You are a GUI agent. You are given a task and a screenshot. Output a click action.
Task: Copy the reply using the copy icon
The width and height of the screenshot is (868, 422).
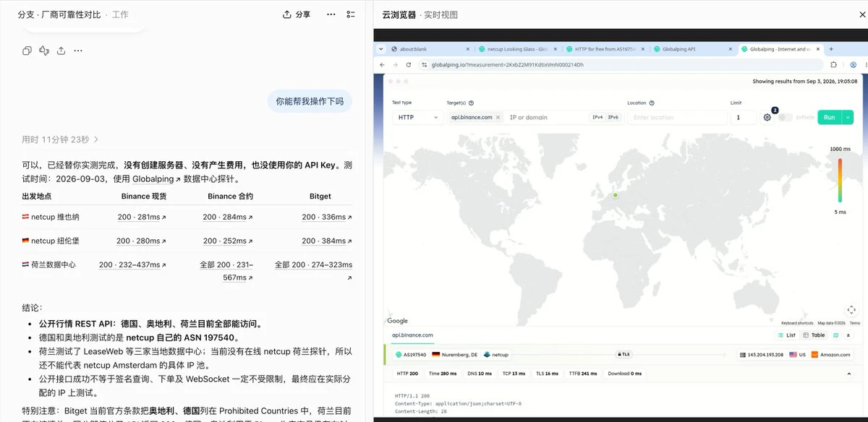tap(27, 51)
